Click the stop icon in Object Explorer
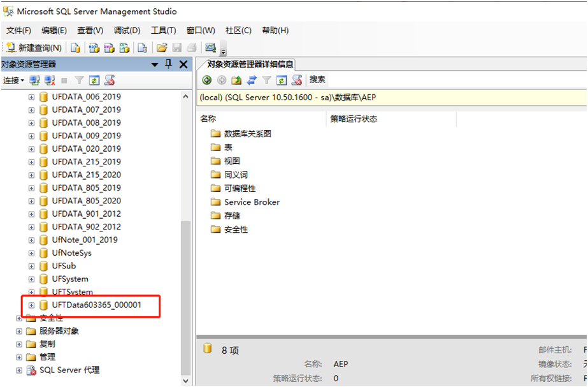The image size is (588, 387). 64,80
